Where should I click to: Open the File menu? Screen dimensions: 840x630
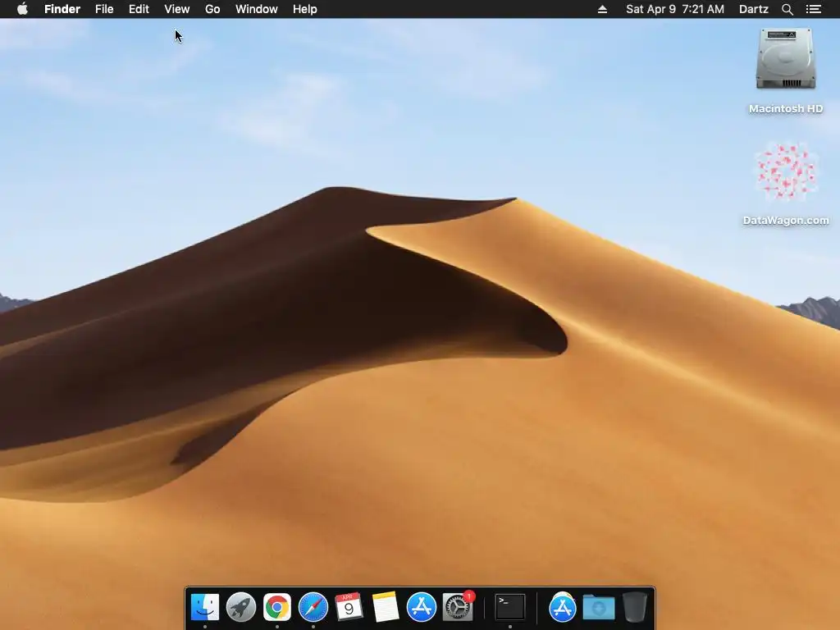(104, 9)
